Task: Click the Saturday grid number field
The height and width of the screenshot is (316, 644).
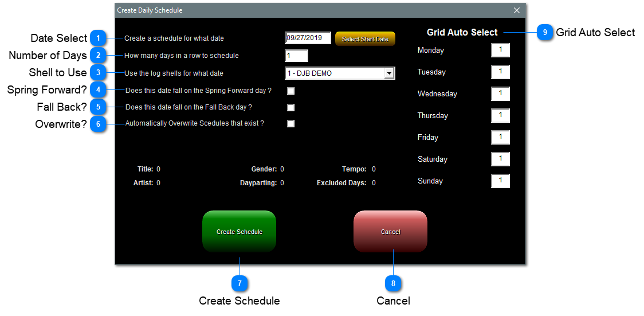Action: pos(500,159)
